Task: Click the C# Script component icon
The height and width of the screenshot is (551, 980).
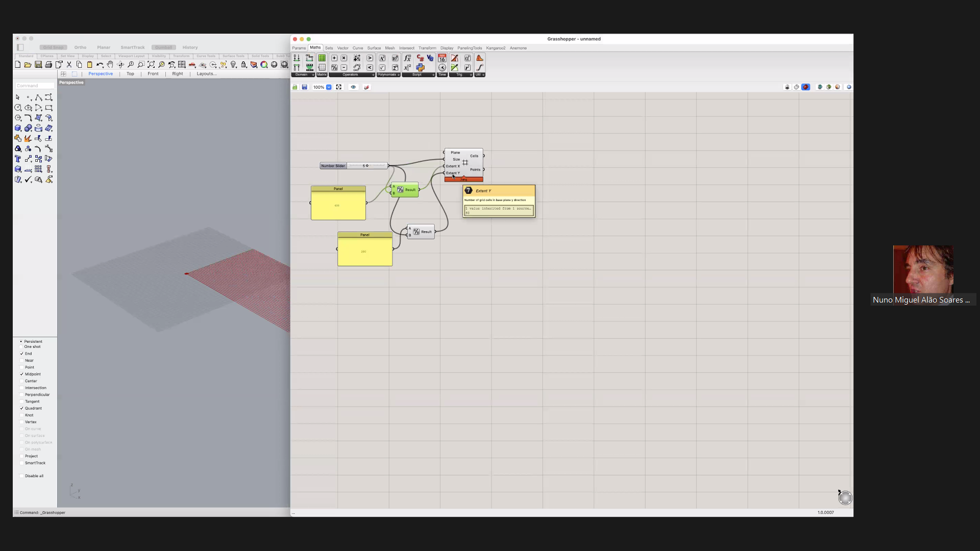Action: 420,58
